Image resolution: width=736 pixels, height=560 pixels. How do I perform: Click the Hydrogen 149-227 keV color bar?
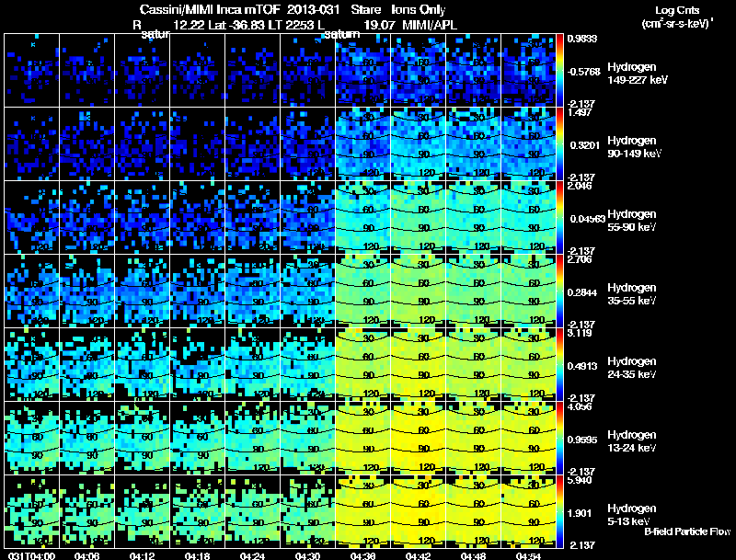(559, 71)
